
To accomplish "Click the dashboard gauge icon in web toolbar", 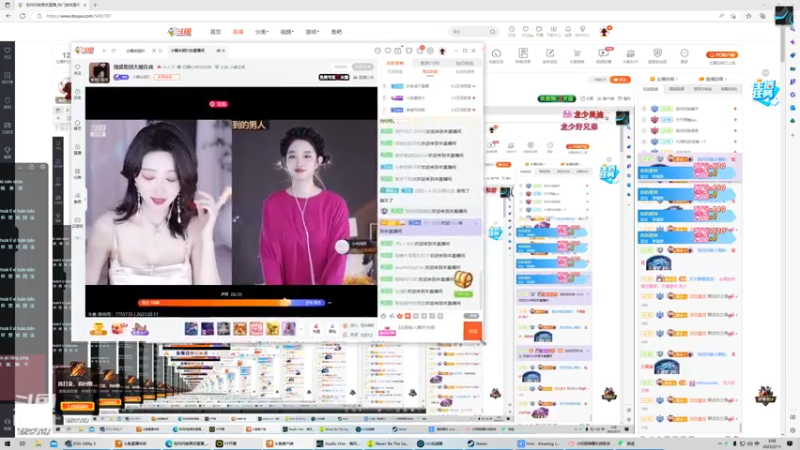I will (496, 54).
